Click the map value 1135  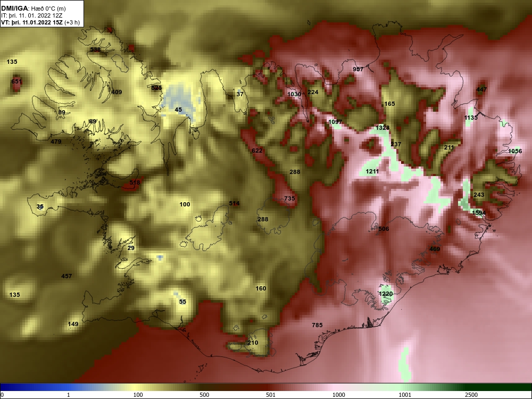471,118
